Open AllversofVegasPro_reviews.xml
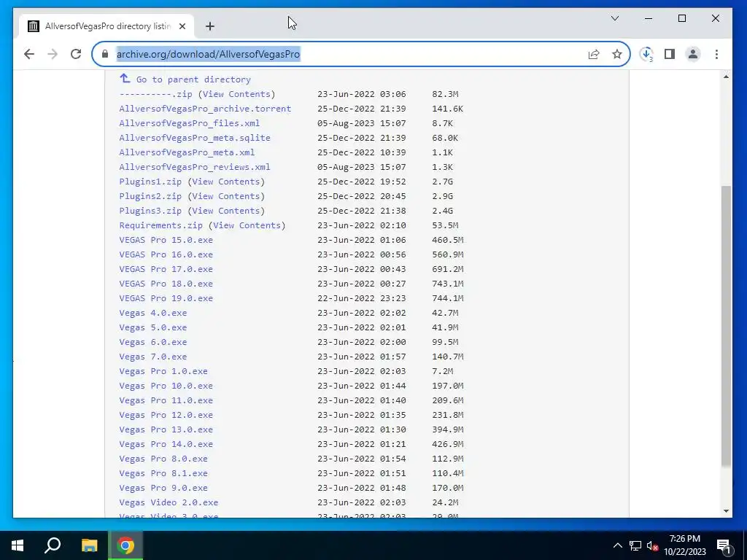Image resolution: width=747 pixels, height=560 pixels. click(x=194, y=167)
